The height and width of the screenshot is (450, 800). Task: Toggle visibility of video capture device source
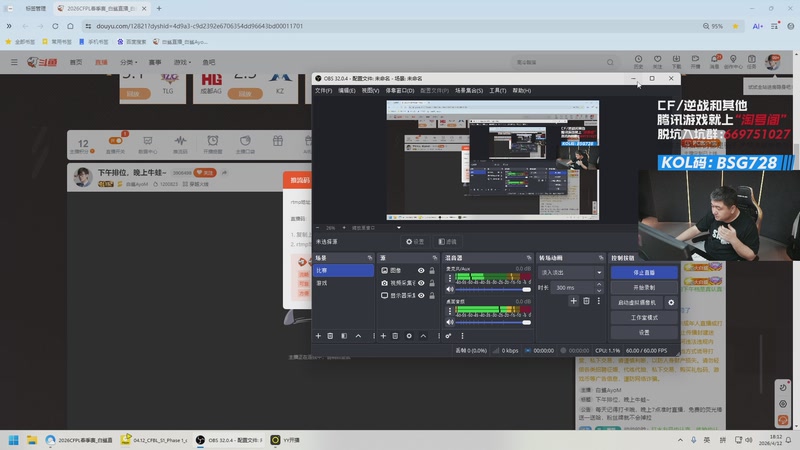pyautogui.click(x=421, y=283)
